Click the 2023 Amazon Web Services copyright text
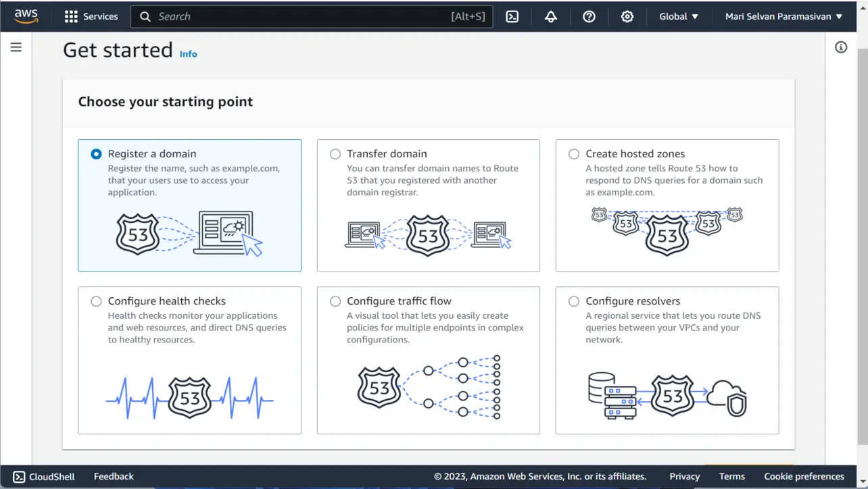The height and width of the screenshot is (489, 868). (x=540, y=476)
